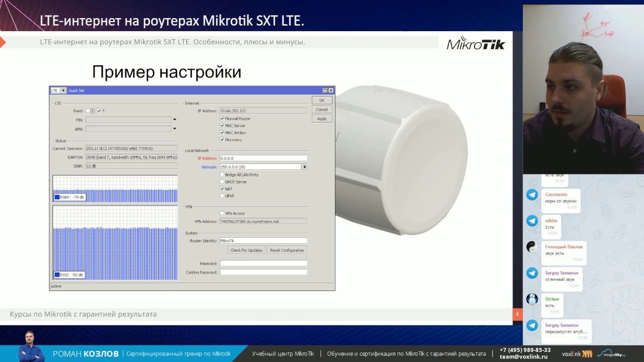644x362 pixels.
Task: Click the IntegraSky logo in footer
Action: pos(610,353)
